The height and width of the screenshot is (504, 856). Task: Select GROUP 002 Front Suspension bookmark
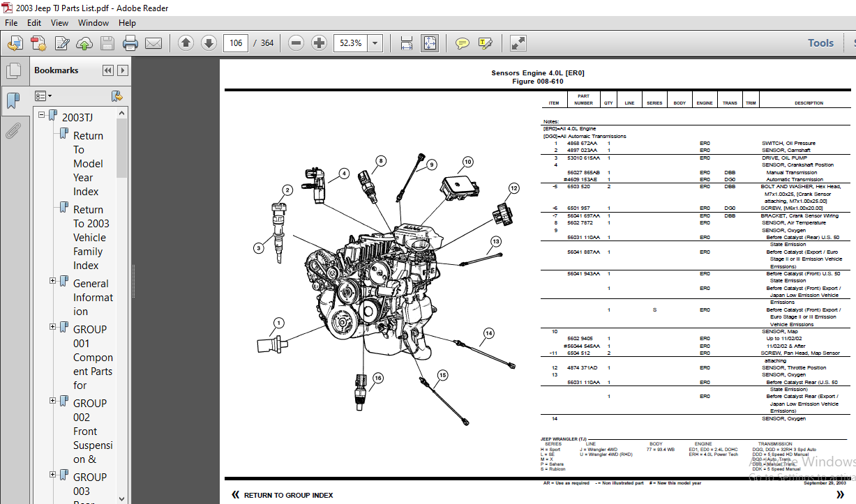(x=93, y=431)
